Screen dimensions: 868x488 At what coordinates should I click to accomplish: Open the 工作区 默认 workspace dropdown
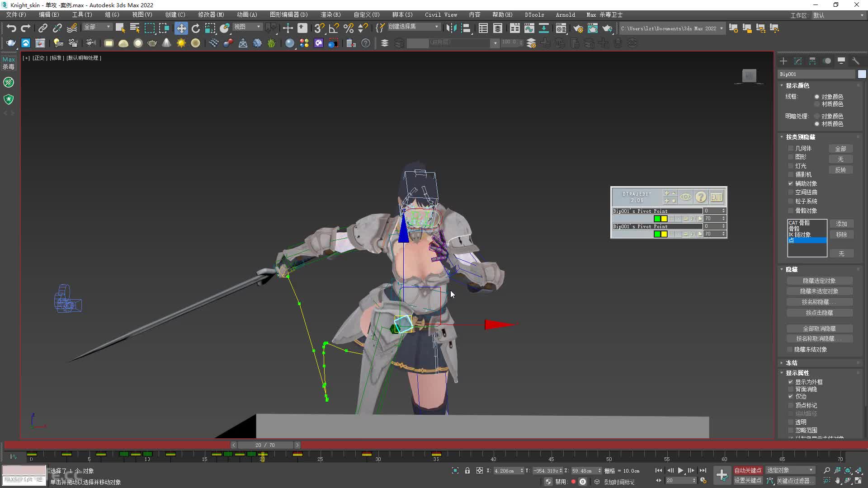pos(838,15)
